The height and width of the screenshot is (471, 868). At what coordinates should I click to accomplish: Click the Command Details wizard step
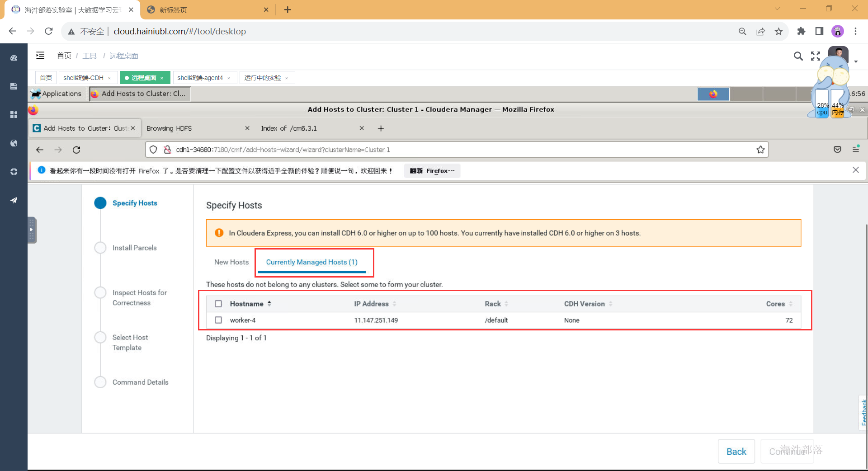click(x=140, y=382)
